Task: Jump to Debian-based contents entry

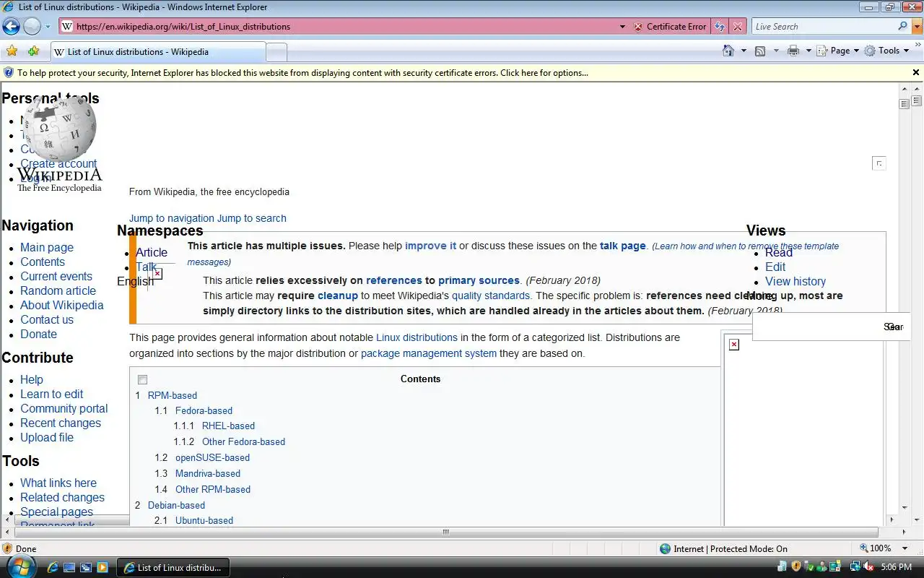Action: (176, 505)
